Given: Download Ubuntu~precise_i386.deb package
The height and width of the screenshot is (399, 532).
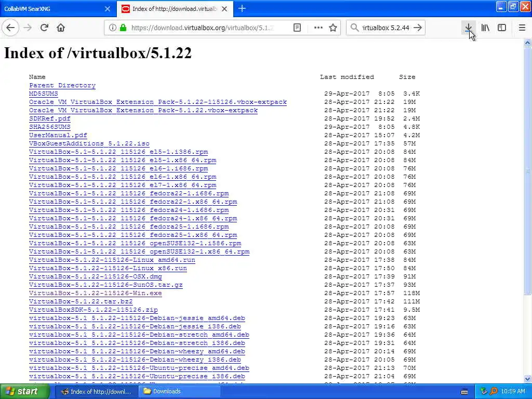Looking at the screenshot, I should [137, 376].
